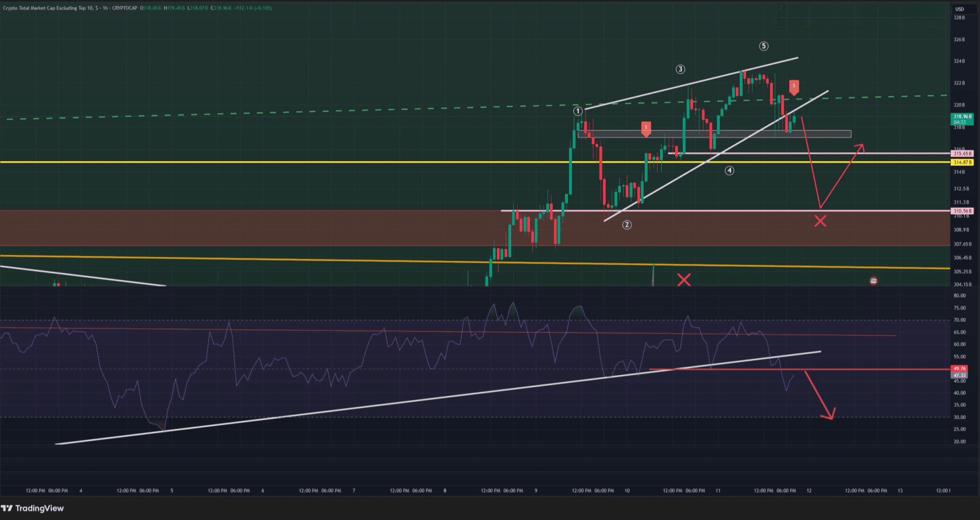The height and width of the screenshot is (520, 980).
Task: Click the 80.00 RSI axis label
Action: click(959, 296)
